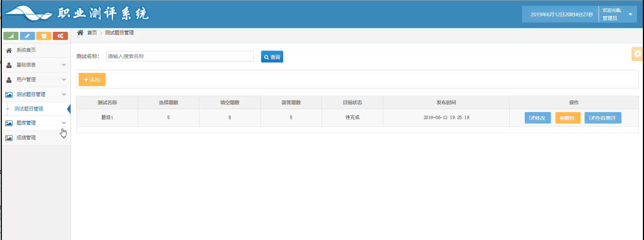This screenshot has height=240, width=644.
Task: Expand the 基础信息 menu chevron
Action: click(64, 65)
